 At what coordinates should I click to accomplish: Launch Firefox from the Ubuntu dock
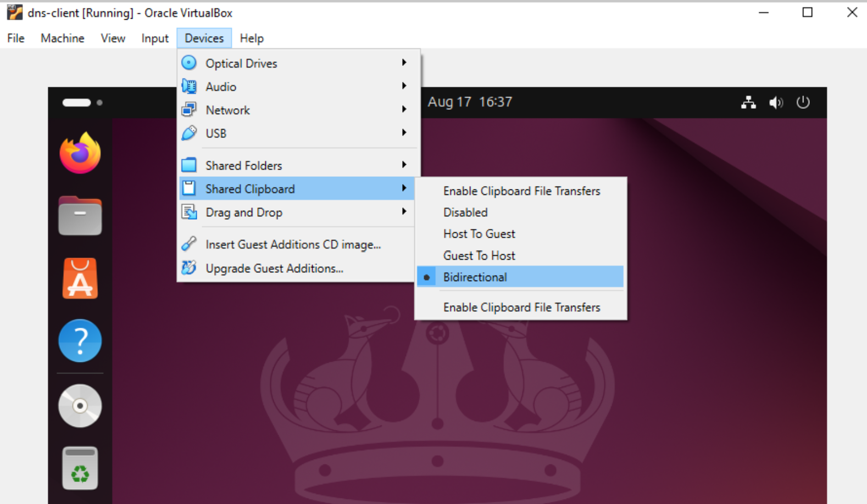(80, 153)
